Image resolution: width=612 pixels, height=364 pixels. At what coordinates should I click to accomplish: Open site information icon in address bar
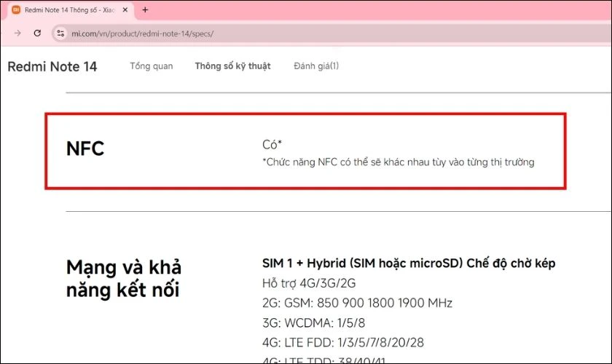point(60,33)
